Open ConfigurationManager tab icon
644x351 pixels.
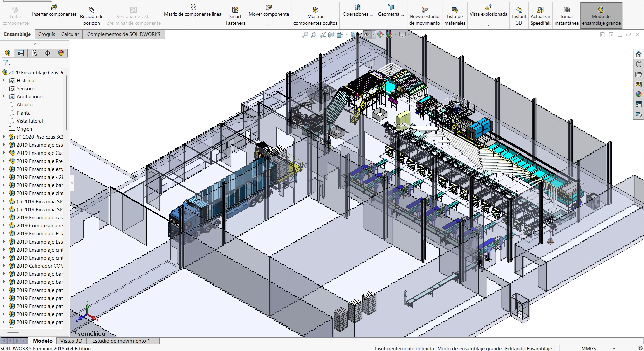click(x=34, y=53)
